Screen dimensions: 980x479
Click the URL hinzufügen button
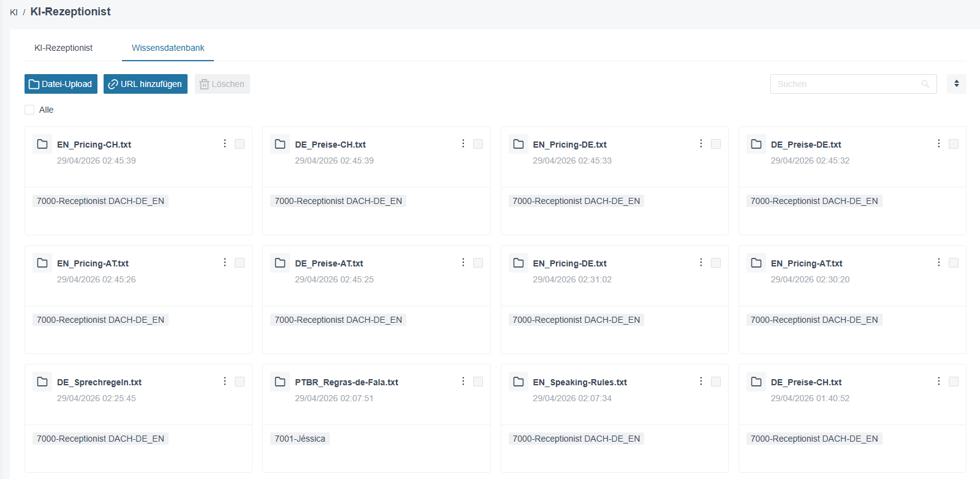pos(145,84)
